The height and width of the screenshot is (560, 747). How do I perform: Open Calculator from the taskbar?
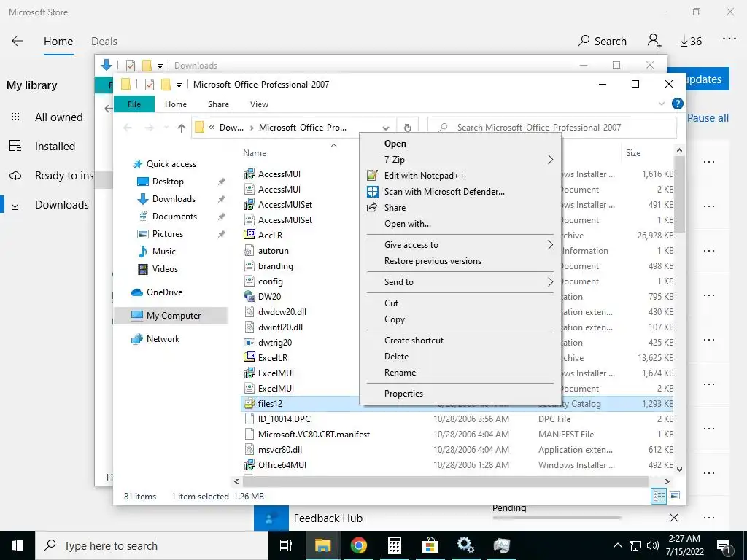pos(394,545)
